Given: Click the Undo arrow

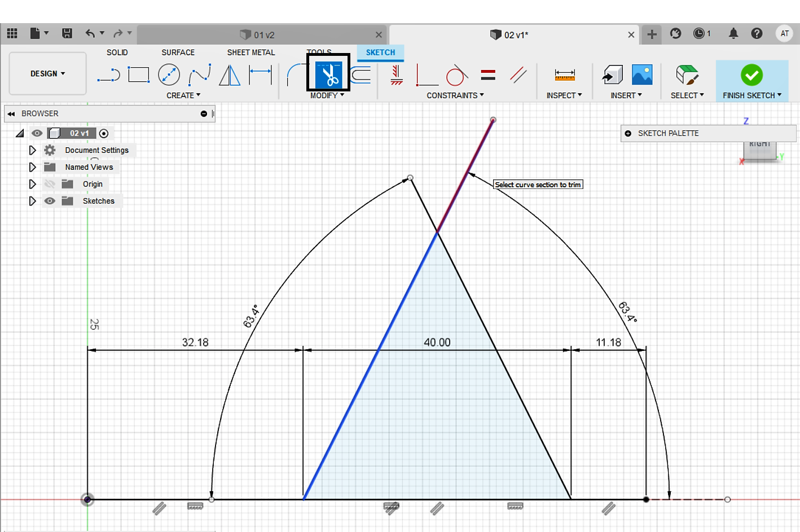Looking at the screenshot, I should coord(90,33).
